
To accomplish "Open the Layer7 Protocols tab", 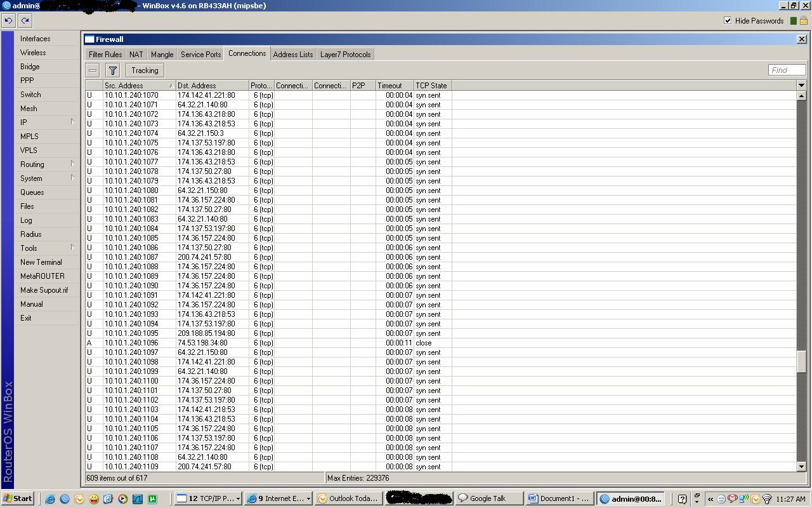I will pyautogui.click(x=346, y=55).
